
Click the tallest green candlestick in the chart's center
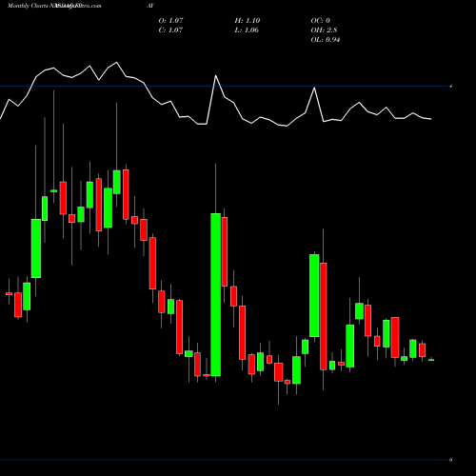point(216,294)
